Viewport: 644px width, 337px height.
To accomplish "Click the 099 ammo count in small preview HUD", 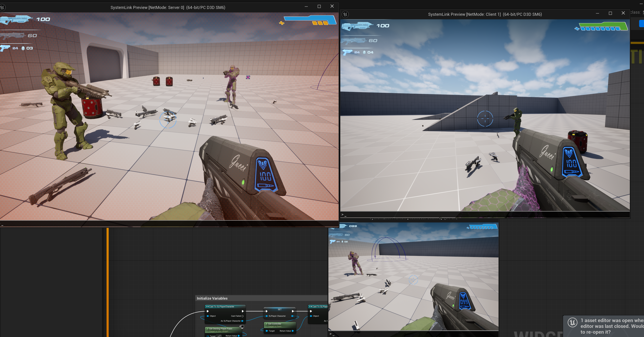I will click(353, 226).
